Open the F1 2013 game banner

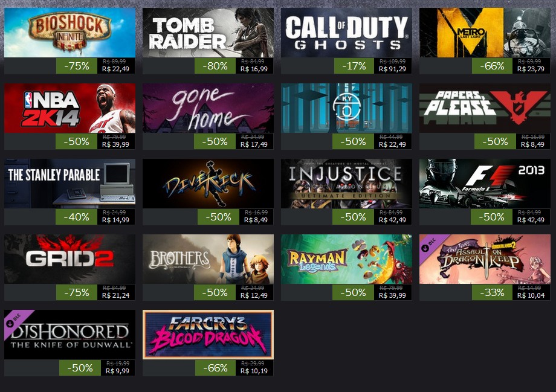[x=485, y=184]
